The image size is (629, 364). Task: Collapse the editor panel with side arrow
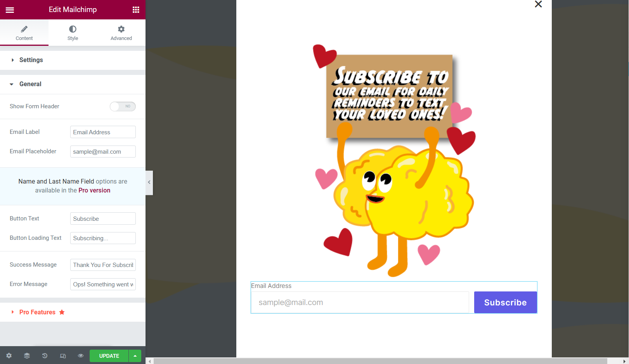[x=149, y=182]
